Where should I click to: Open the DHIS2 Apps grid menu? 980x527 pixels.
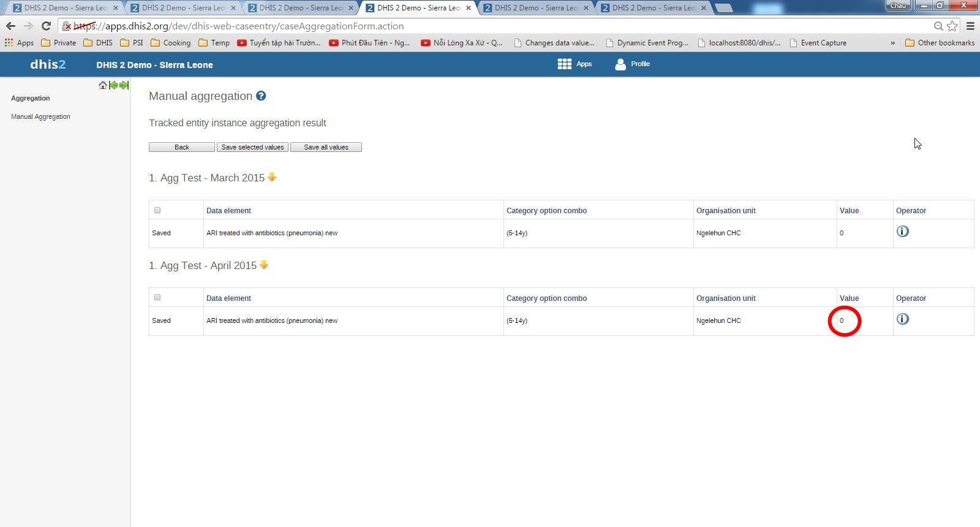click(575, 64)
